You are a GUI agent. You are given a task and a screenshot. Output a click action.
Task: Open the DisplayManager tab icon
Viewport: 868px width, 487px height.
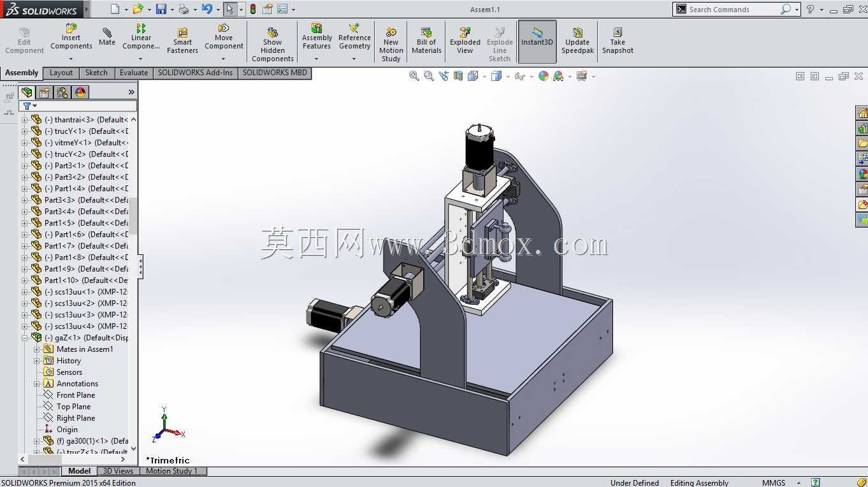click(80, 92)
